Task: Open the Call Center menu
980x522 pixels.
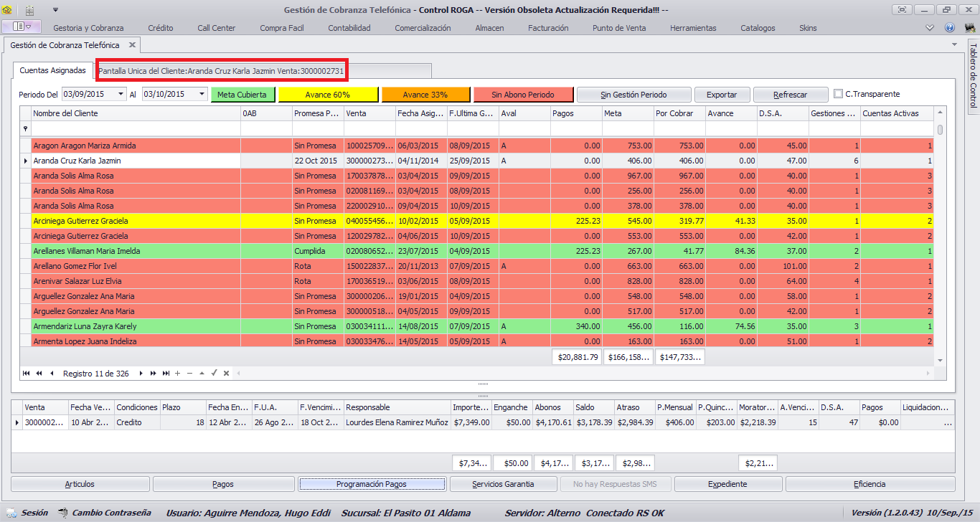Action: 217,28
